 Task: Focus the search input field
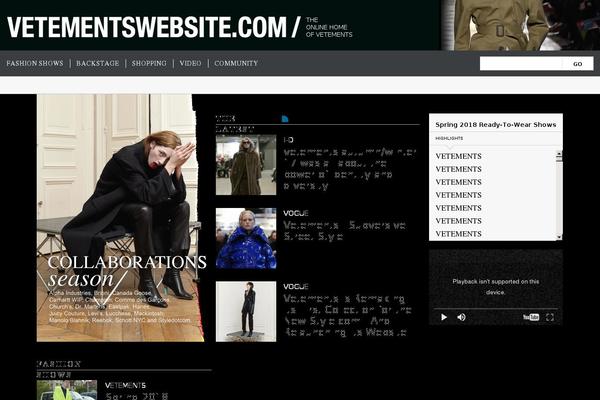click(x=521, y=64)
